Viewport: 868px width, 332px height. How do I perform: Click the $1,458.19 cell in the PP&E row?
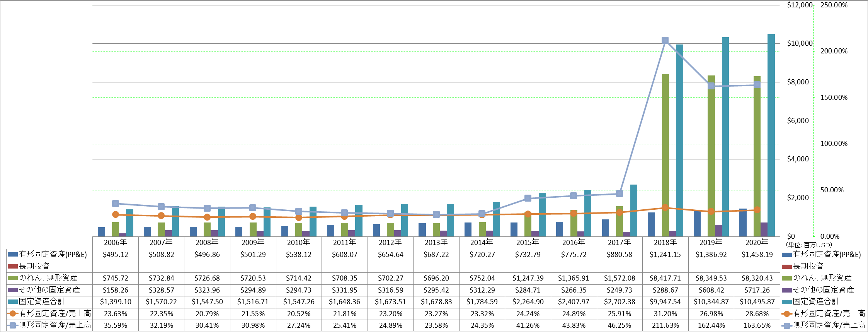[x=757, y=255]
